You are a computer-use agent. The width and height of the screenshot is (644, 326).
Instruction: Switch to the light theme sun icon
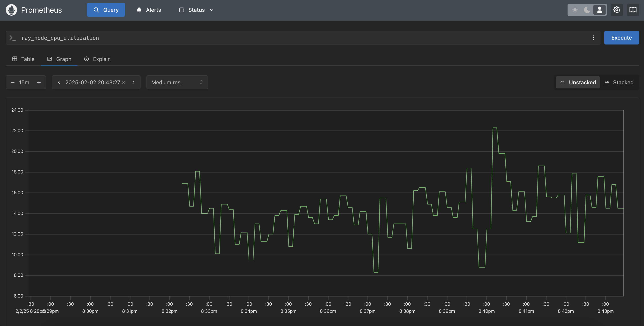point(575,10)
